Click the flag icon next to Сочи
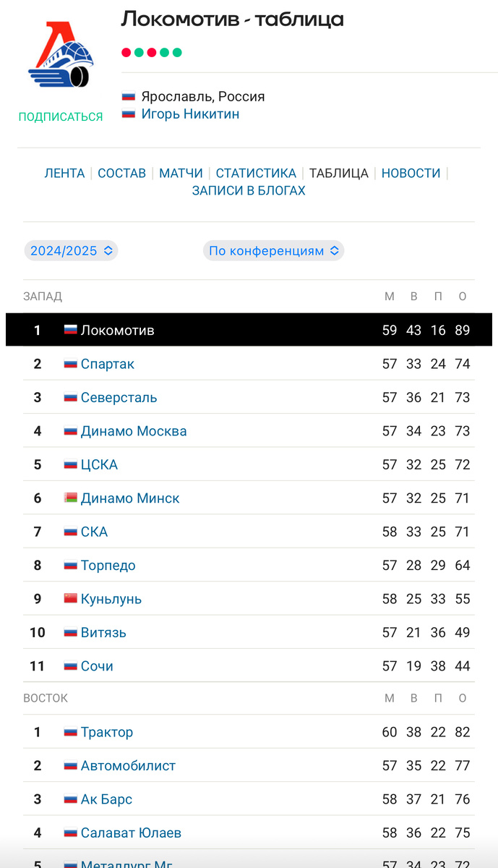 tap(71, 665)
